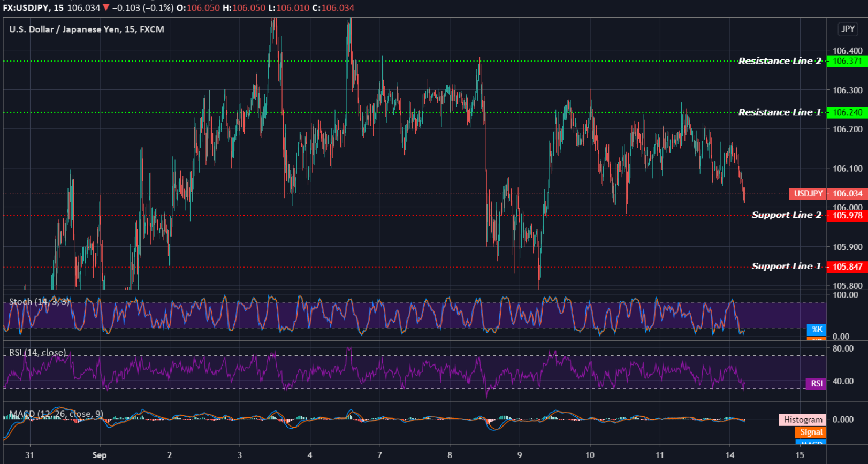Click the red down arrow in header
This screenshot has height=464, width=868.
click(106, 7)
